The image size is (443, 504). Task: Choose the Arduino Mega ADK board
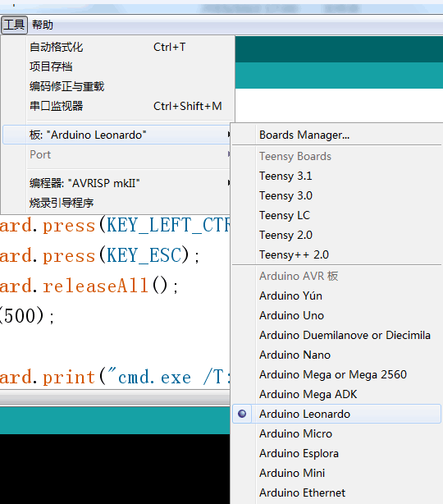[x=336, y=394]
